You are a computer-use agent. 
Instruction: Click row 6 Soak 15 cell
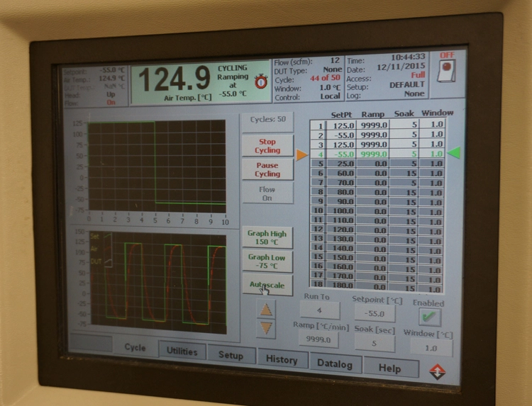[x=404, y=173]
